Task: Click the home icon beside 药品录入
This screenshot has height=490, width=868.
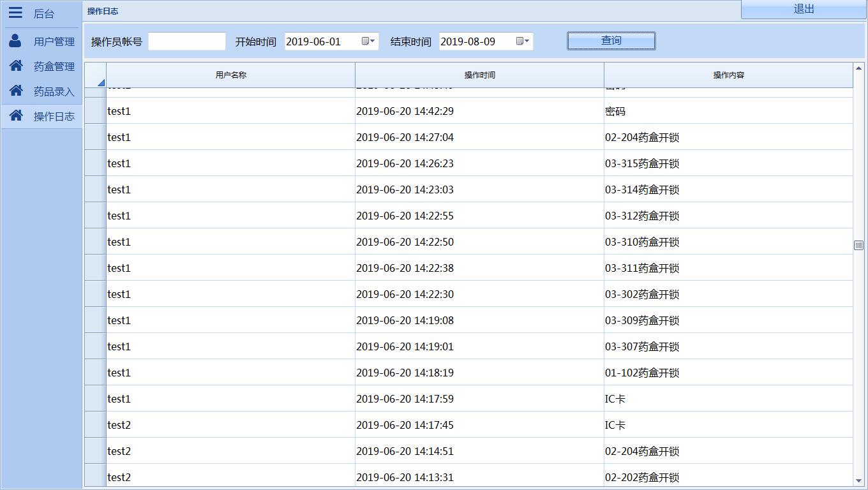Action: [16, 91]
